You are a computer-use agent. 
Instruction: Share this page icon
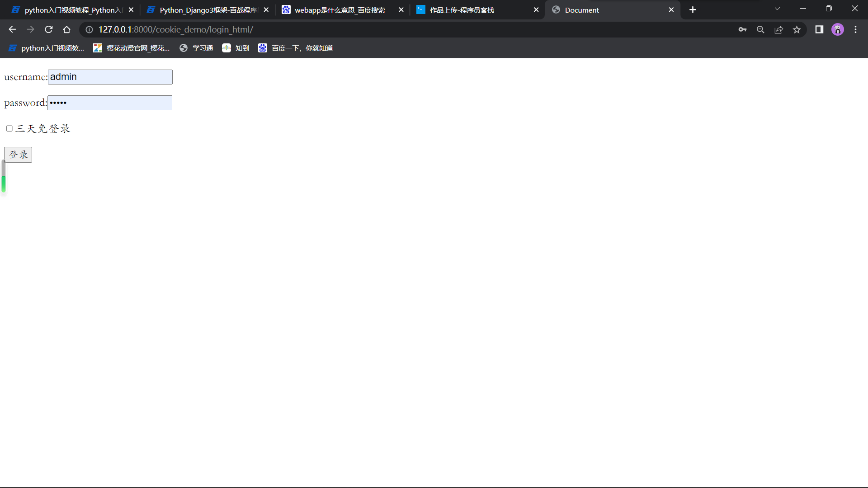click(x=778, y=29)
